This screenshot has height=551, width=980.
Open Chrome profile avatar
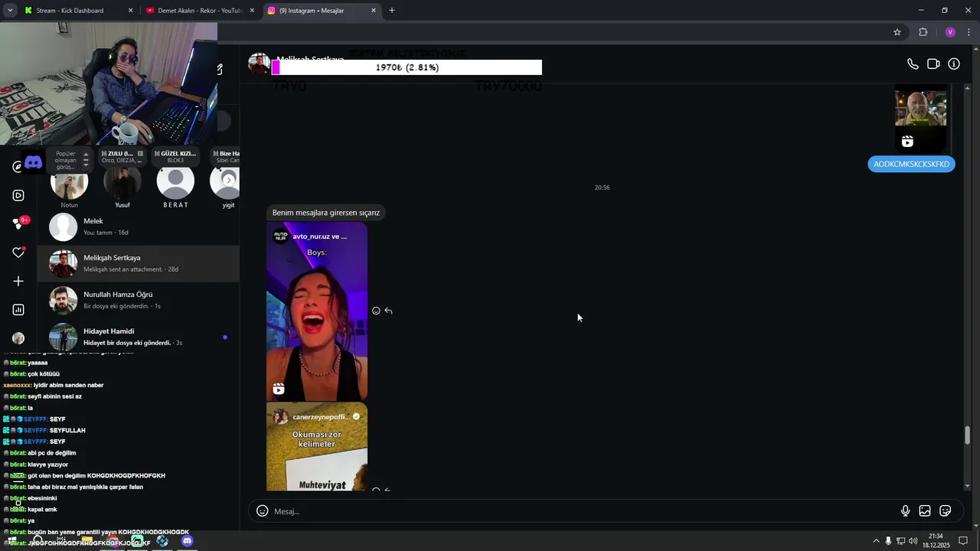[x=950, y=32]
